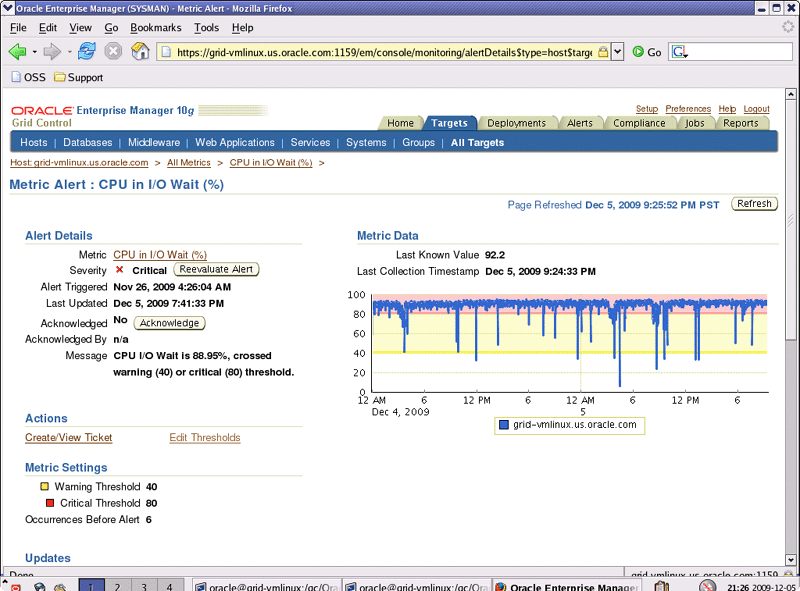This screenshot has width=800, height=591.
Task: Switch to workspace 2 in the pager
Action: 118,585
